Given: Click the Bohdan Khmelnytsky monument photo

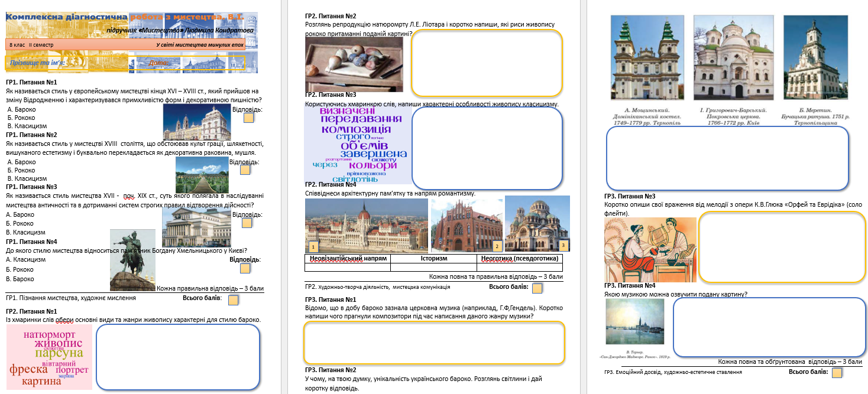Looking at the screenshot, I should 133,261.
